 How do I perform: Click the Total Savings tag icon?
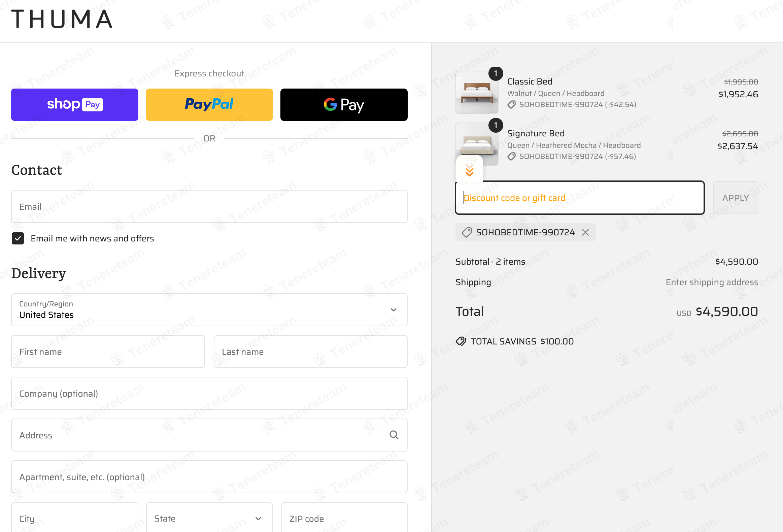tap(461, 341)
